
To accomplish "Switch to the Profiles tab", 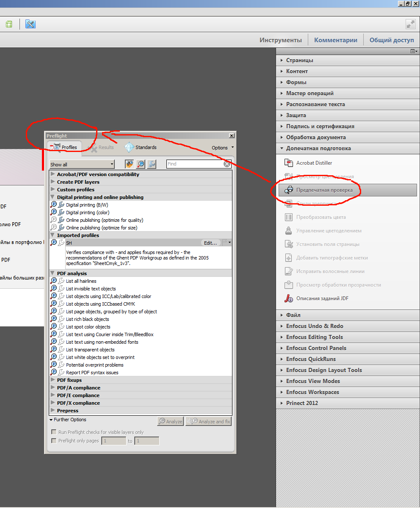I will (64, 147).
